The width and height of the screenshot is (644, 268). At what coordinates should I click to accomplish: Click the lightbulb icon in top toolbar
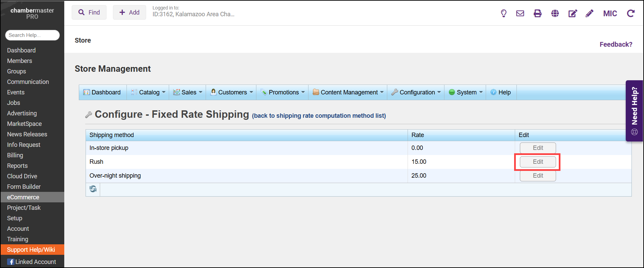click(503, 14)
